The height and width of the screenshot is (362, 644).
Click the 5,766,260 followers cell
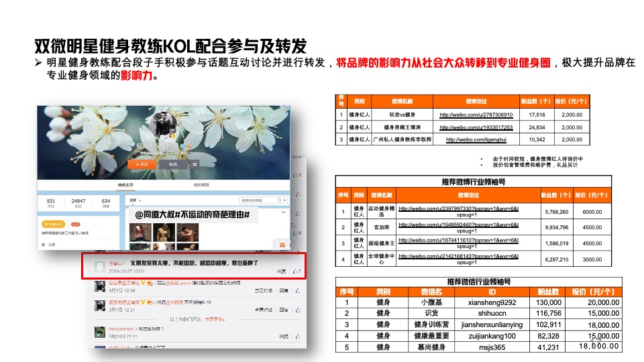557,212
